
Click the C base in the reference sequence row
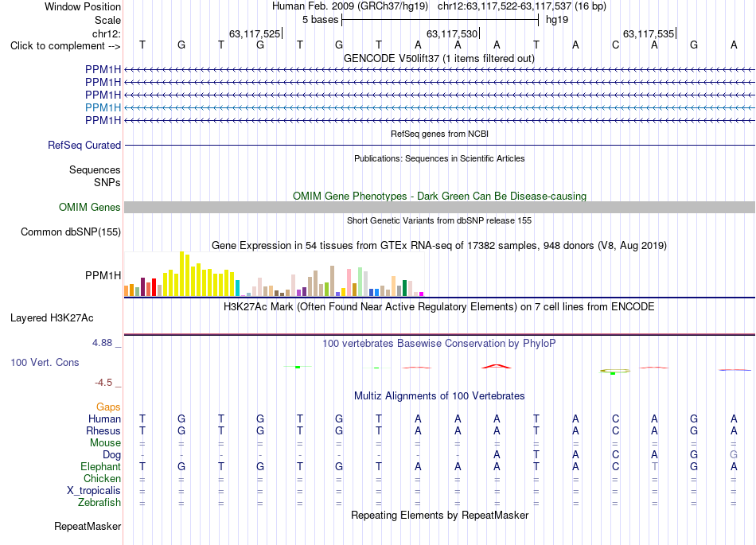615,45
